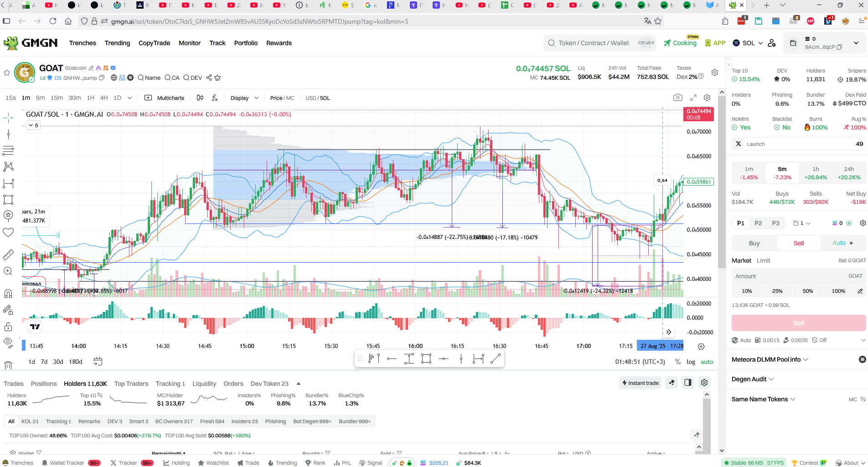Open chart settings gear above the chart

point(707,98)
